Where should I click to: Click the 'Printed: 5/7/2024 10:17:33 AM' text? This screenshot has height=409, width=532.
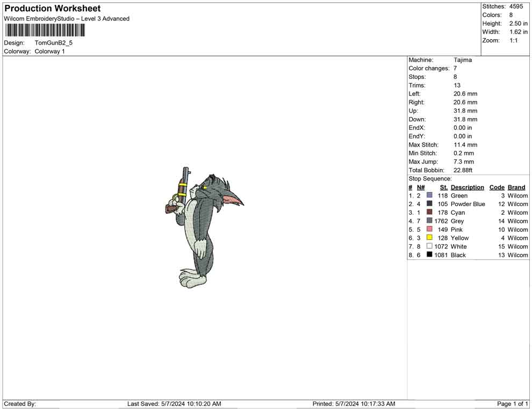(x=354, y=404)
